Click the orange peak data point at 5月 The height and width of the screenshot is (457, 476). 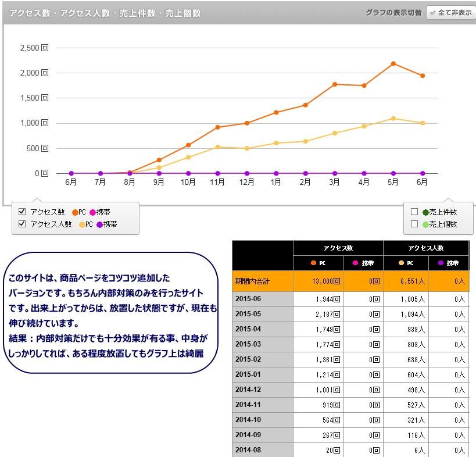393,63
